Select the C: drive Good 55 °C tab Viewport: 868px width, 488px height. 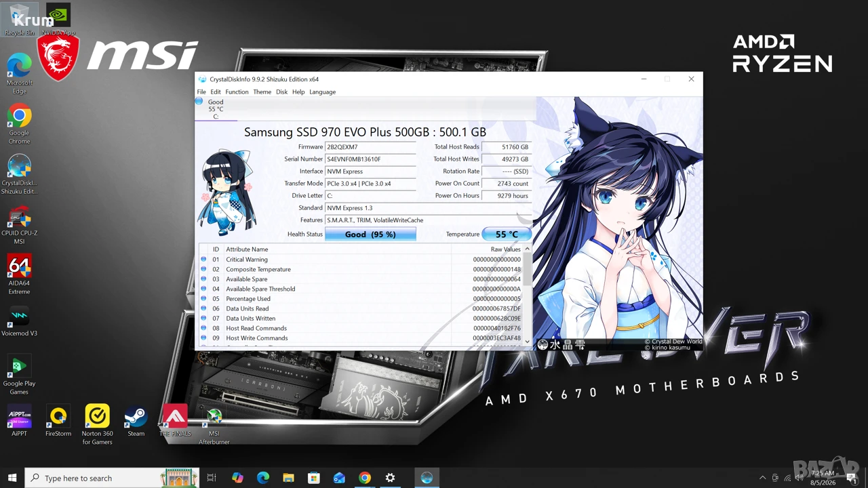(x=216, y=108)
